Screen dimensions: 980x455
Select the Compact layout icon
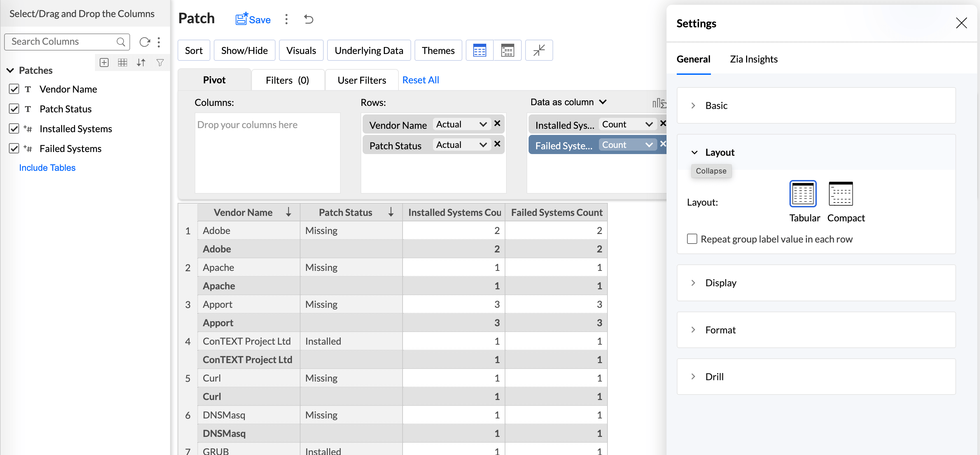(x=840, y=194)
